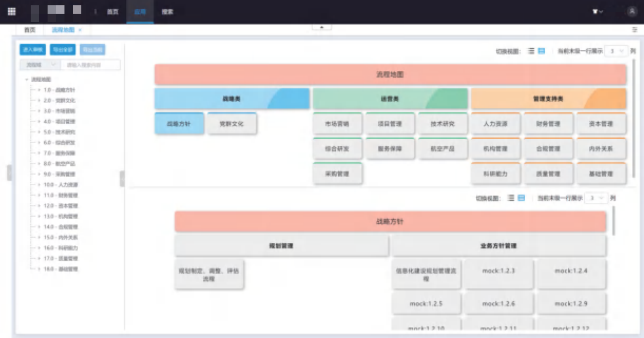Expand the 4.0 - 项目管理 tree node
644x338 pixels.
point(39,121)
